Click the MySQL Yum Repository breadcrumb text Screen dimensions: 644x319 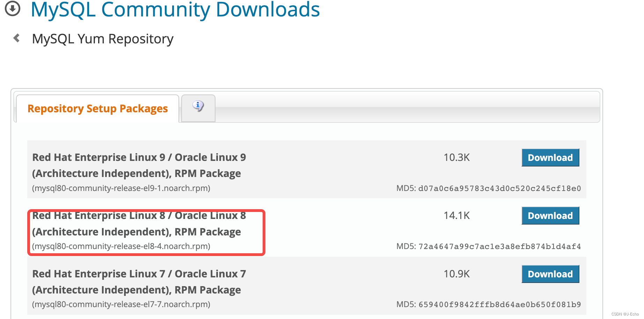102,39
